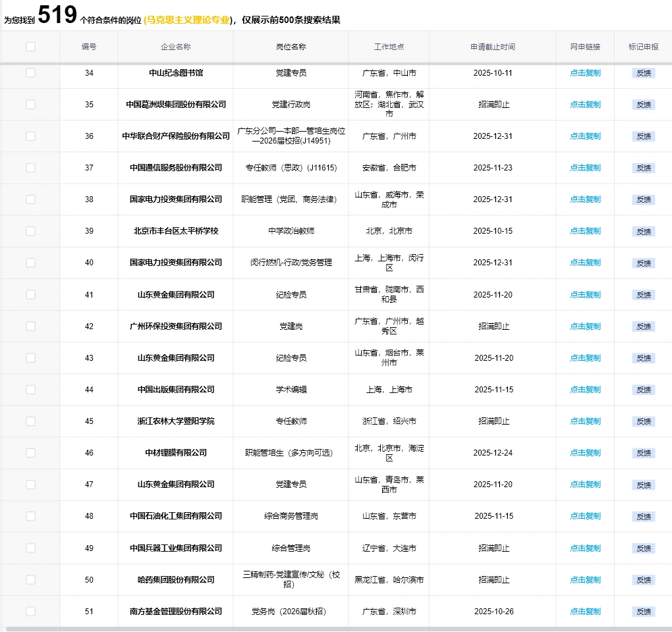Check the box for row 50 哈药集团

tap(30, 580)
